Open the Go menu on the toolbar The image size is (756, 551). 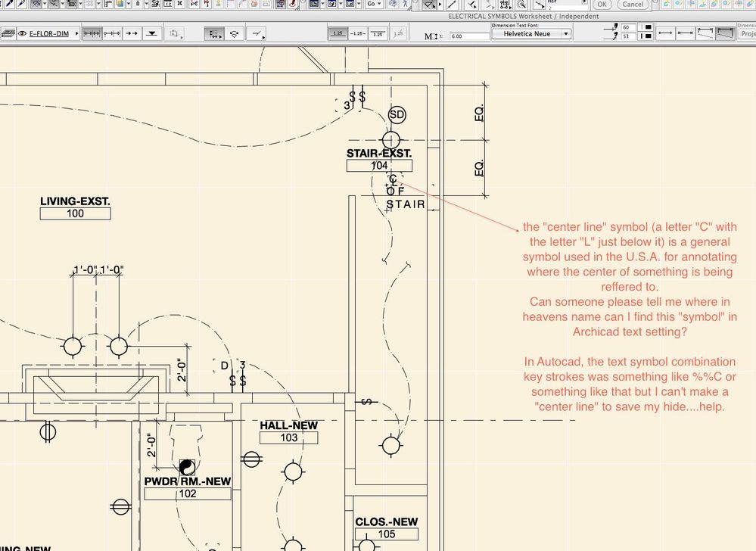click(370, 4)
